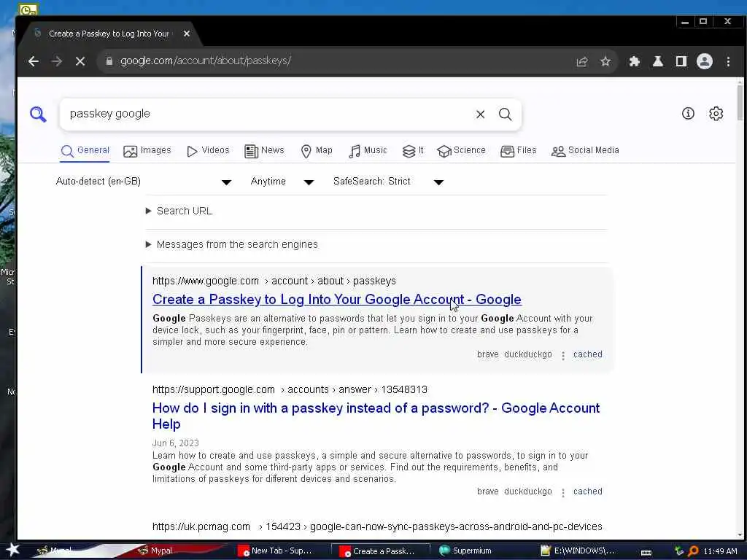The width and height of the screenshot is (747, 560).
Task: Open the Anytime time range dropdown
Action: click(282, 182)
